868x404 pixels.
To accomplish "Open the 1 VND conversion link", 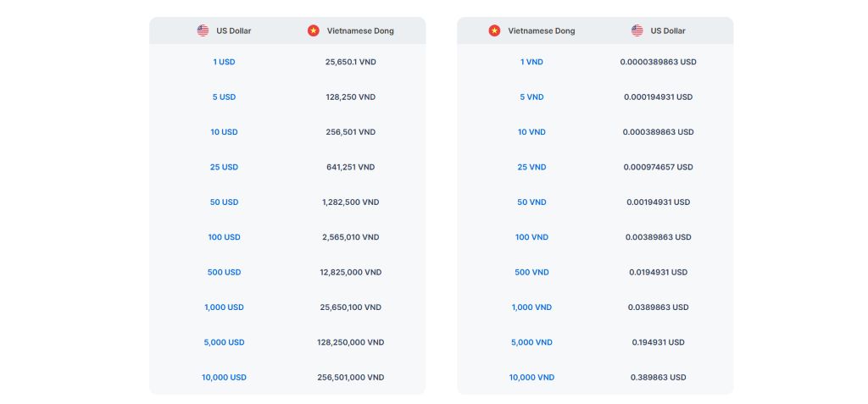I will point(531,62).
